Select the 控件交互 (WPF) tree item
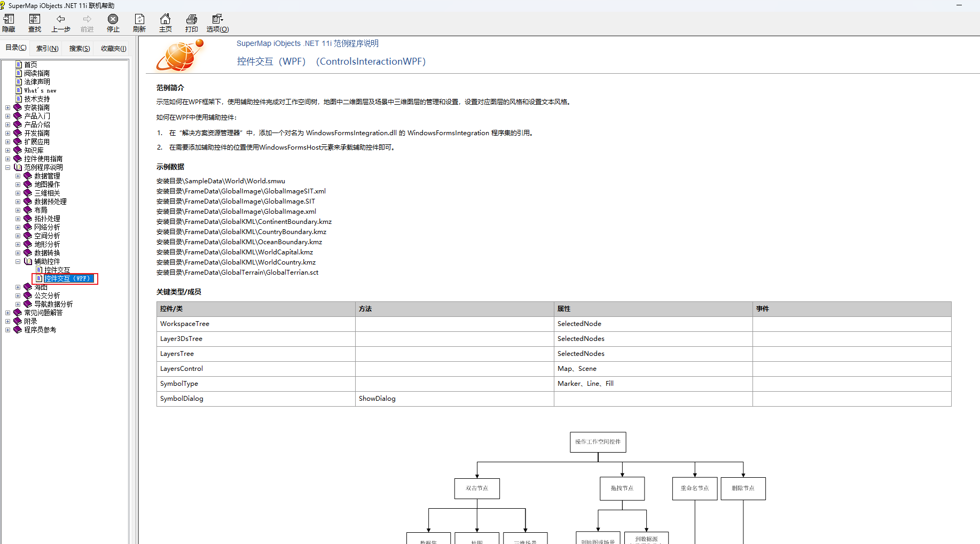This screenshot has width=980, height=544. (x=69, y=278)
